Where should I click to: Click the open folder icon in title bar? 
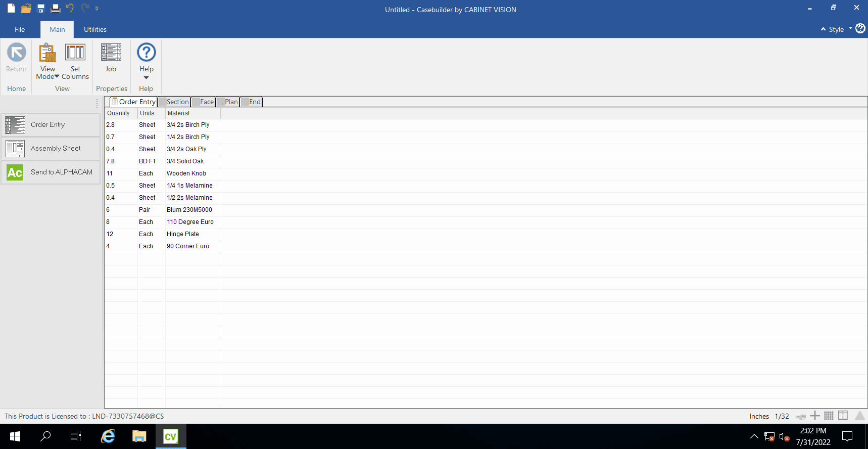coord(26,8)
